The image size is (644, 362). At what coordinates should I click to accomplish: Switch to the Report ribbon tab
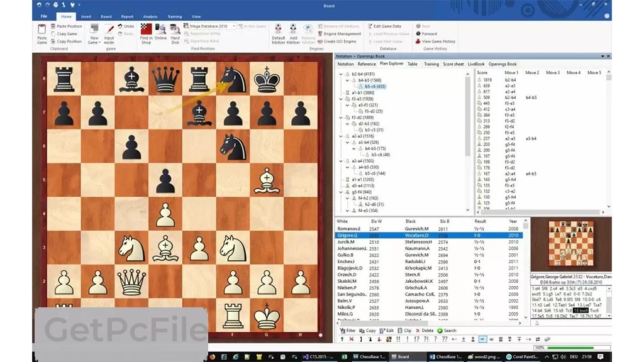pos(127,17)
